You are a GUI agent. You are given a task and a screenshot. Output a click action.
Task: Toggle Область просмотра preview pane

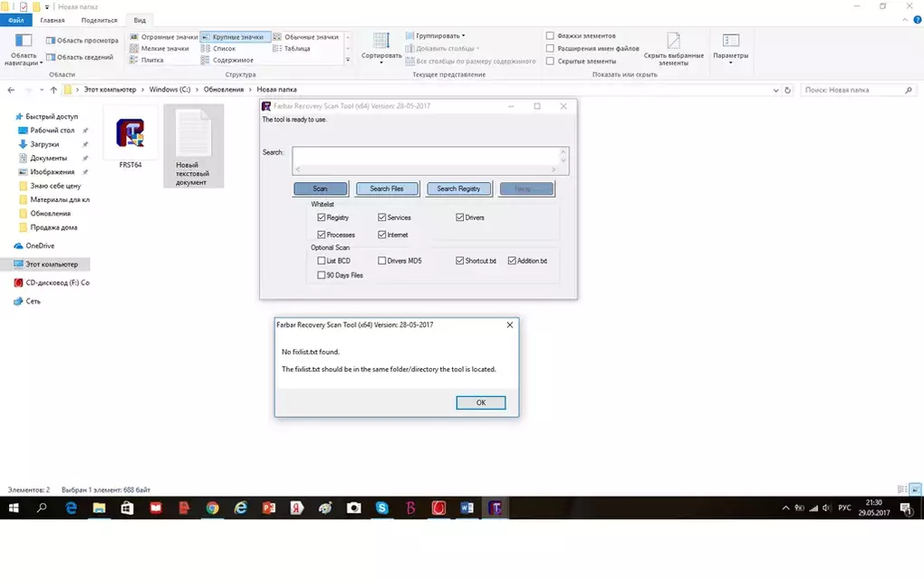(82, 41)
